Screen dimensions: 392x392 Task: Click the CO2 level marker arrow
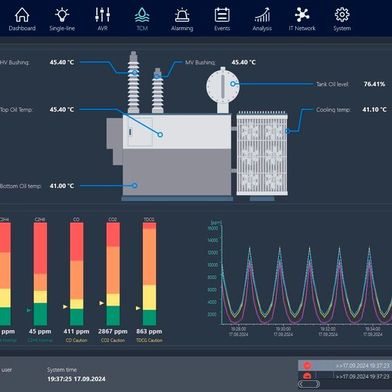pos(102,303)
